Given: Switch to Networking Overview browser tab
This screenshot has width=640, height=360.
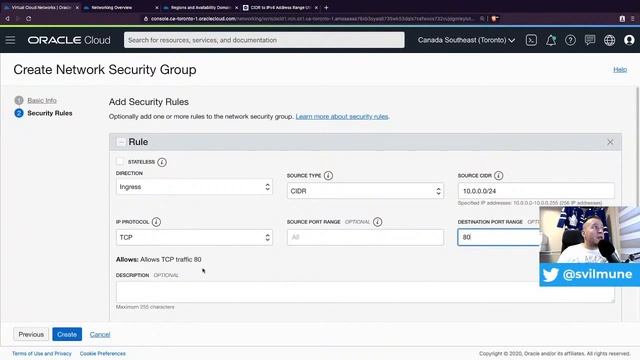Looking at the screenshot, I should coord(121,7).
